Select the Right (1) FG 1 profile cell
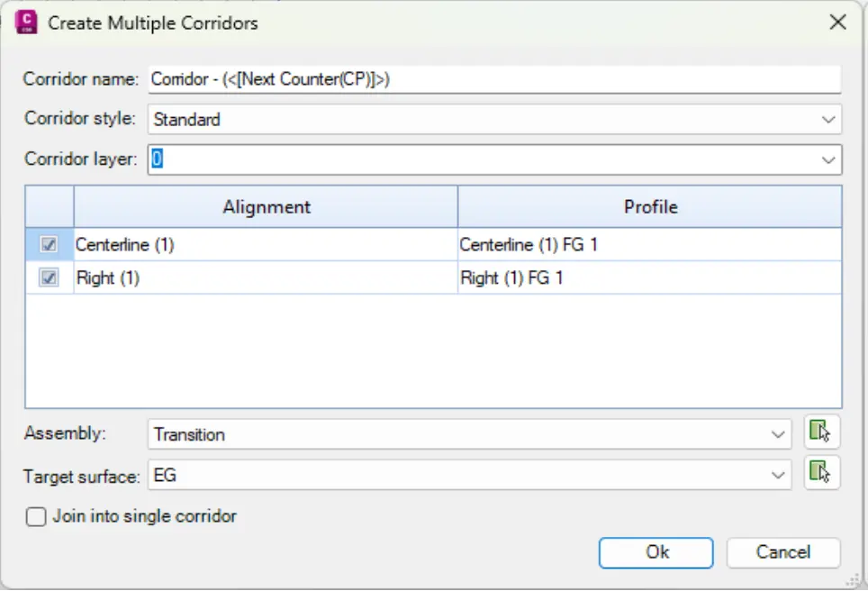Viewport: 868px width, 591px height. [648, 278]
